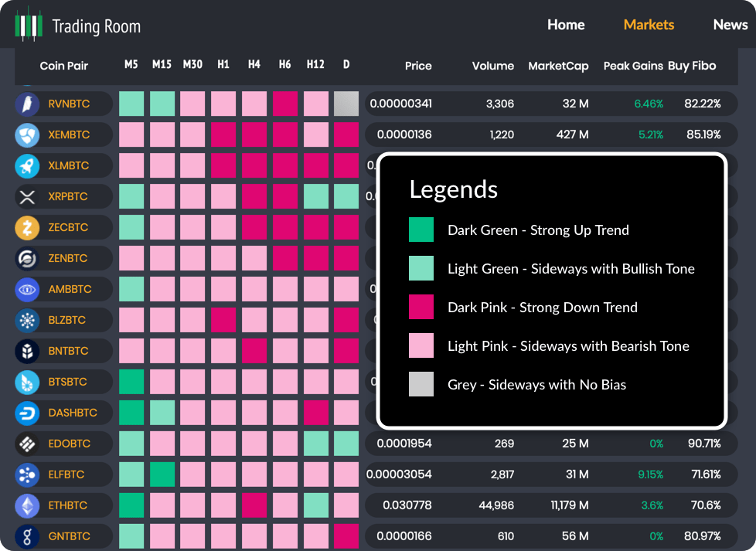Click the GNTBTC coin icon
Viewport: 756px width, 551px height.
coord(27,536)
